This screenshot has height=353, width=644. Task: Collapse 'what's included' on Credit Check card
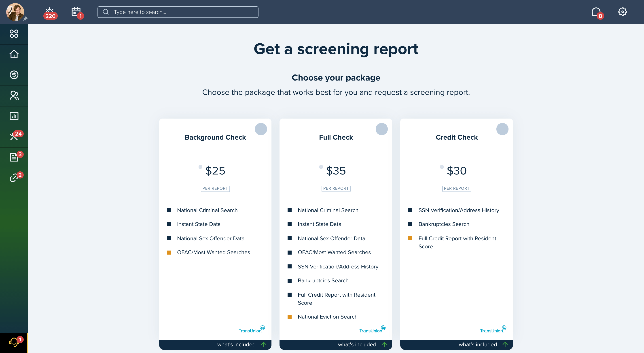click(456, 344)
